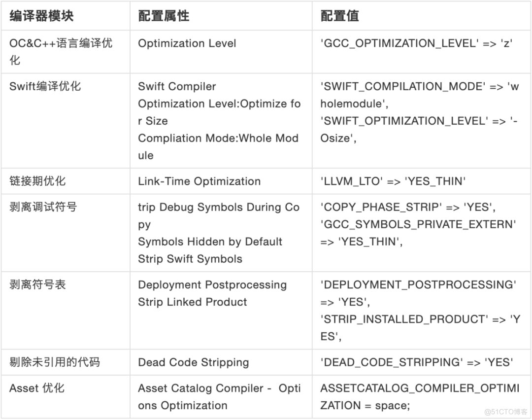Click the 配置值 column header
532x420 pixels.
[339, 16]
